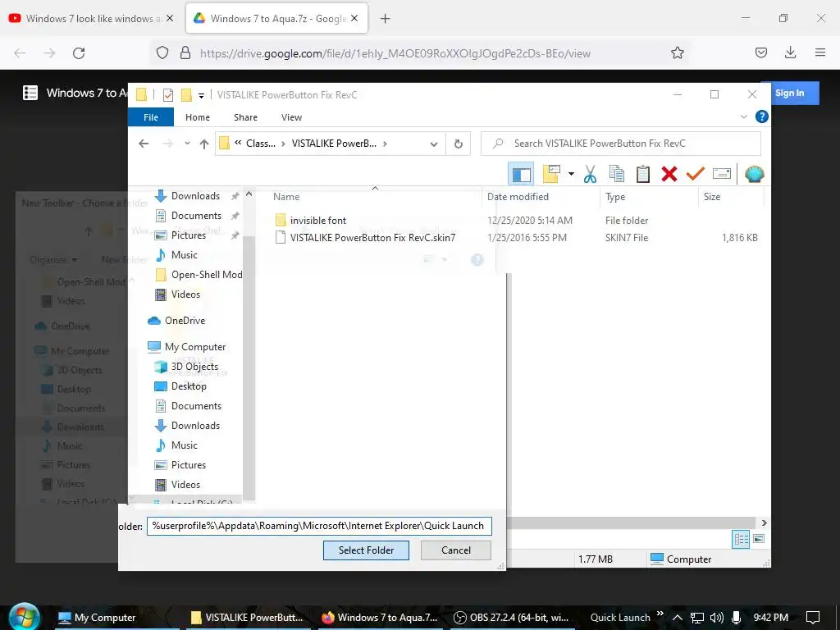Select OneDrive in the navigation pane
This screenshot has height=630, width=840.
(185, 321)
